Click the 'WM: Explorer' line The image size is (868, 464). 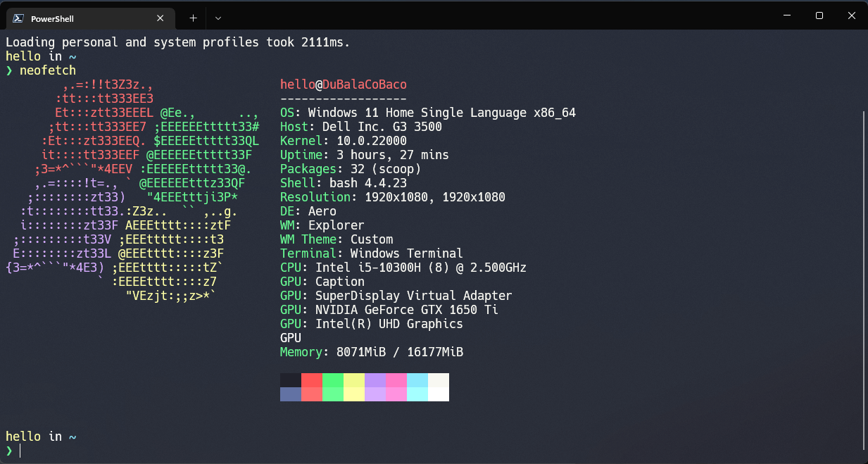(x=322, y=225)
